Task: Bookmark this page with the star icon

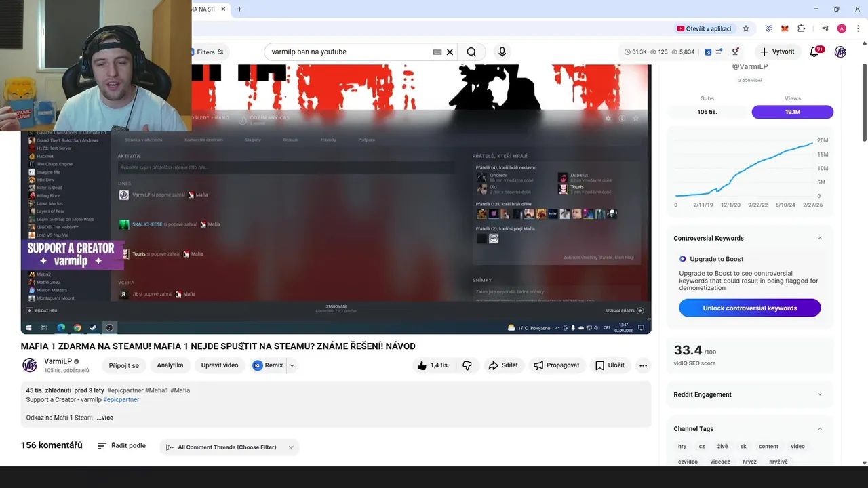Action: tap(746, 28)
